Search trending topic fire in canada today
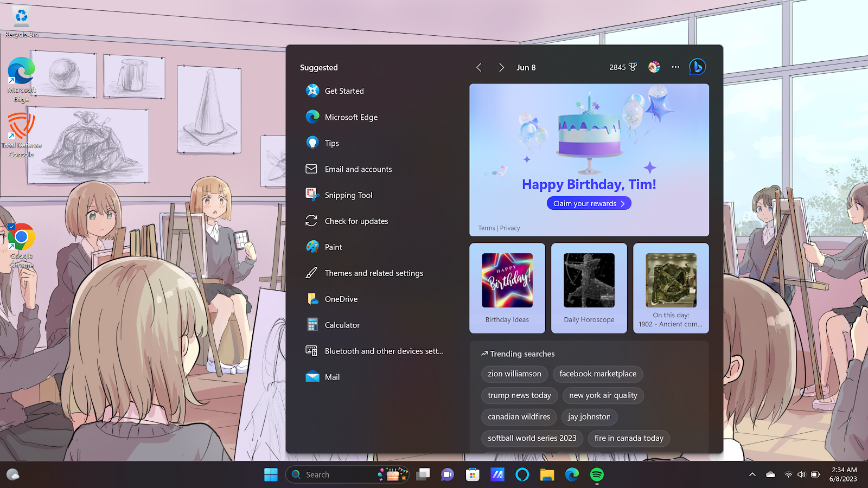 pos(629,438)
